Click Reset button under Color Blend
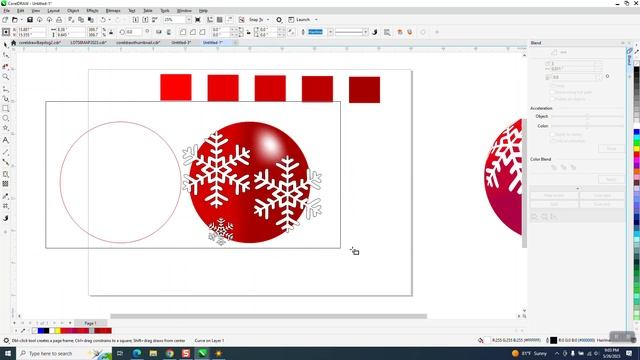 click(611, 179)
